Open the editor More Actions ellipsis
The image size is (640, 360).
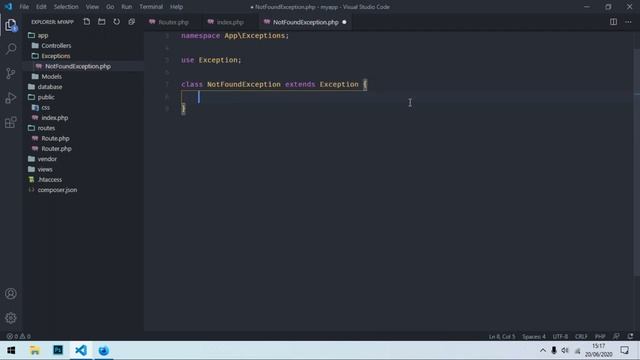point(629,22)
